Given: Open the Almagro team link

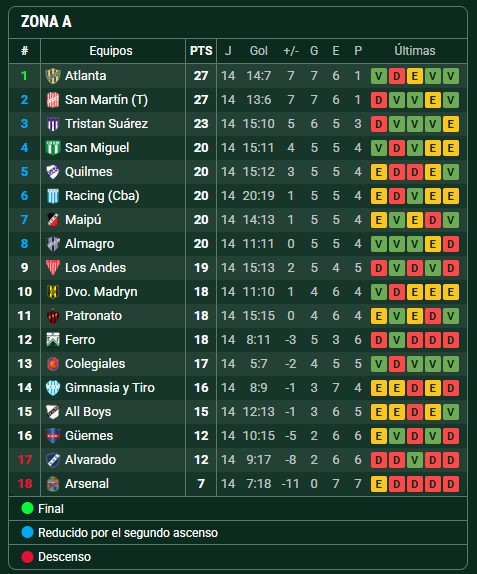Looking at the screenshot, I should pos(89,244).
